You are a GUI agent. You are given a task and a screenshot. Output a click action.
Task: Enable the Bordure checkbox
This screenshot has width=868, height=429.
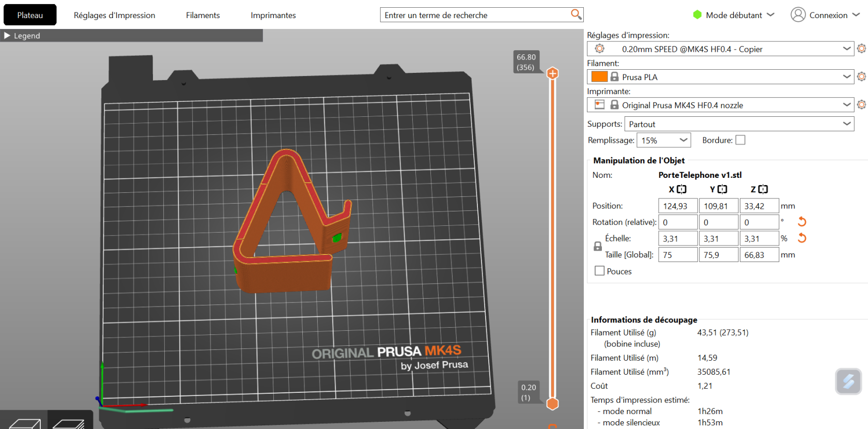click(740, 140)
